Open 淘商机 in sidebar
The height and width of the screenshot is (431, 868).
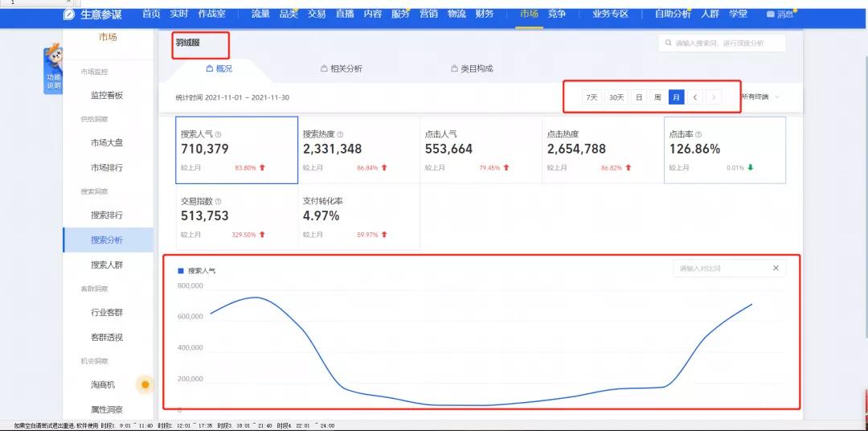pyautogui.click(x=104, y=384)
